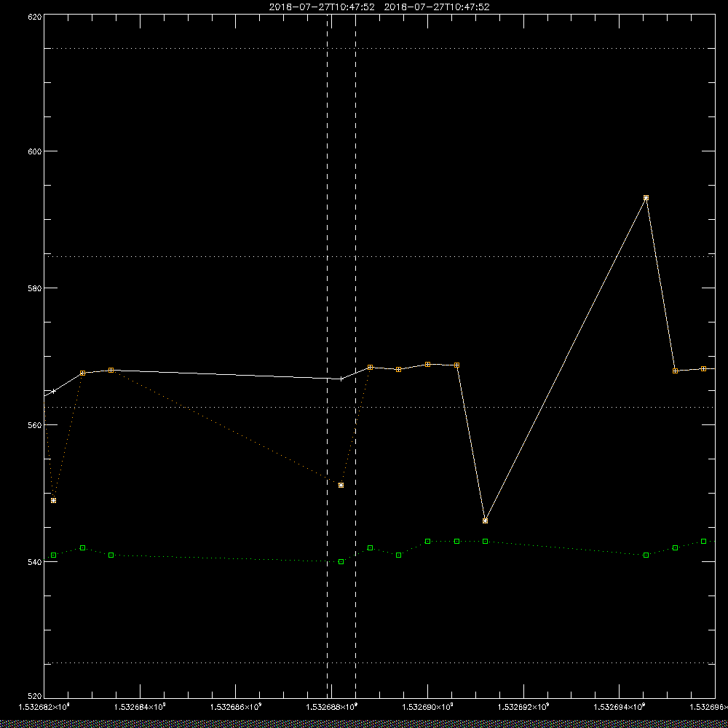728x728 pixels.
Task: Select the 560 y-axis label
Action: [35, 425]
